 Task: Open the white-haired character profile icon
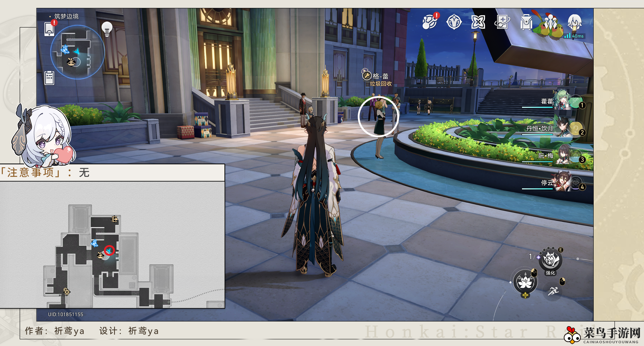pos(575,22)
